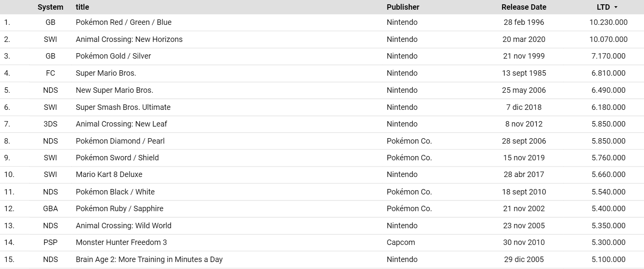Viewport: 644px width, 269px height.
Task: Click the GBA system cell
Action: [50, 208]
